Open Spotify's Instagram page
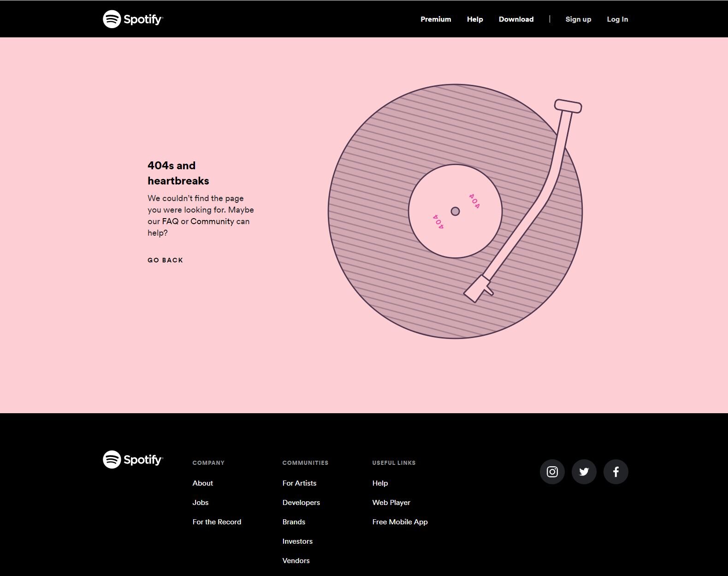Viewport: 728px width, 576px height. pyautogui.click(x=552, y=472)
